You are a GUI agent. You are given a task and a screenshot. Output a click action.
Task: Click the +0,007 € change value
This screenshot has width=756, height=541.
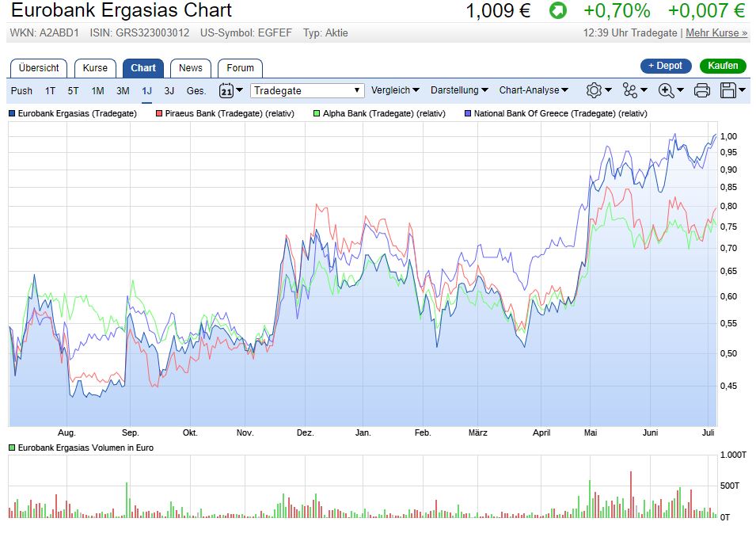(707, 10)
